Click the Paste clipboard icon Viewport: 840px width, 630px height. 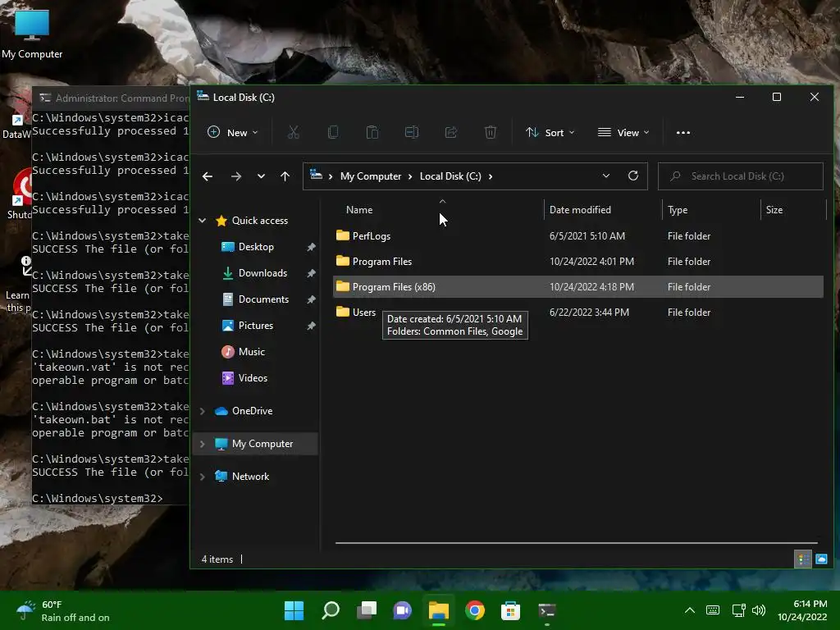pyautogui.click(x=372, y=132)
